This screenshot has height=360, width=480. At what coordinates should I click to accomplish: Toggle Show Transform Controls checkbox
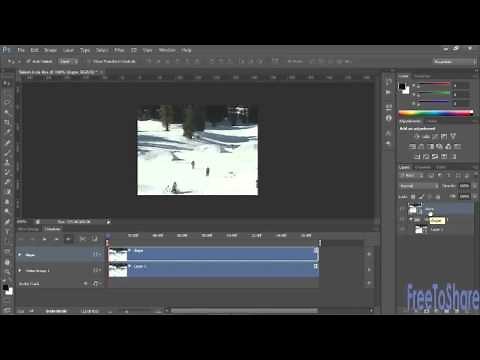tap(89, 61)
